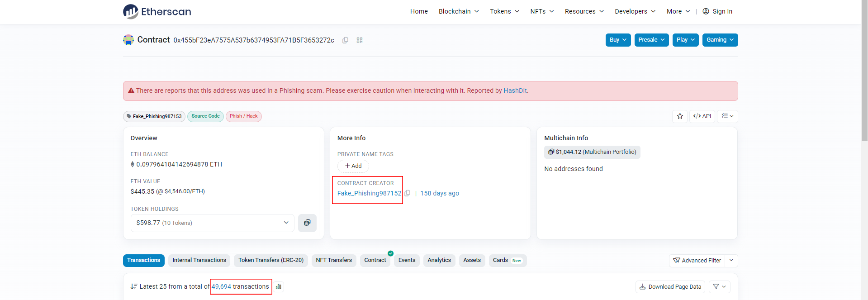This screenshot has height=300, width=868.
Task: Switch to Token Transfers (ERC-20) tab
Action: [x=271, y=260]
